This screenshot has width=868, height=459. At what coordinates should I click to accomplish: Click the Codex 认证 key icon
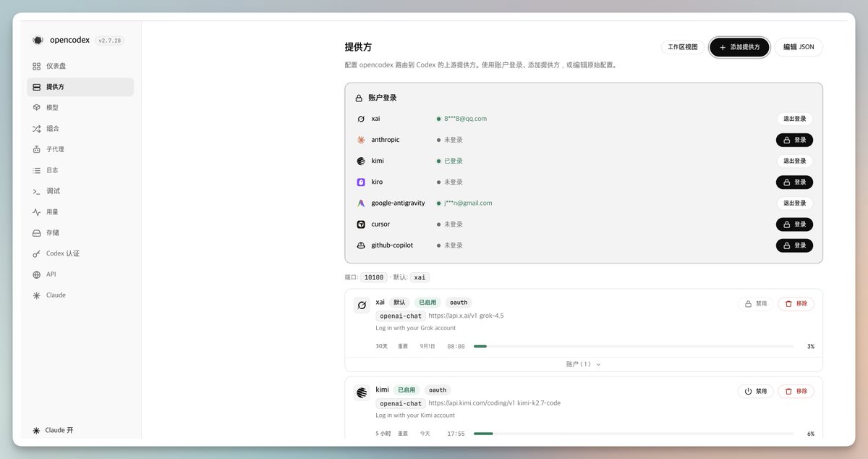click(37, 254)
